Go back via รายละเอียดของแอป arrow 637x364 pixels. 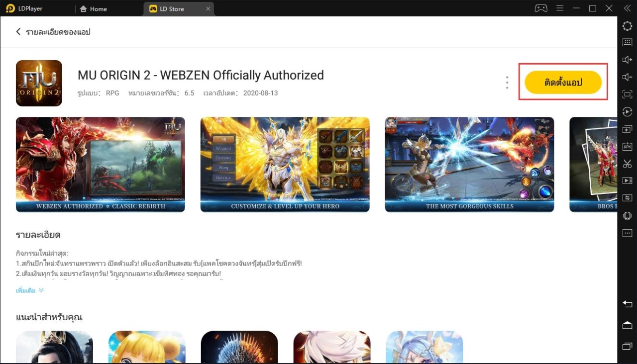(18, 31)
